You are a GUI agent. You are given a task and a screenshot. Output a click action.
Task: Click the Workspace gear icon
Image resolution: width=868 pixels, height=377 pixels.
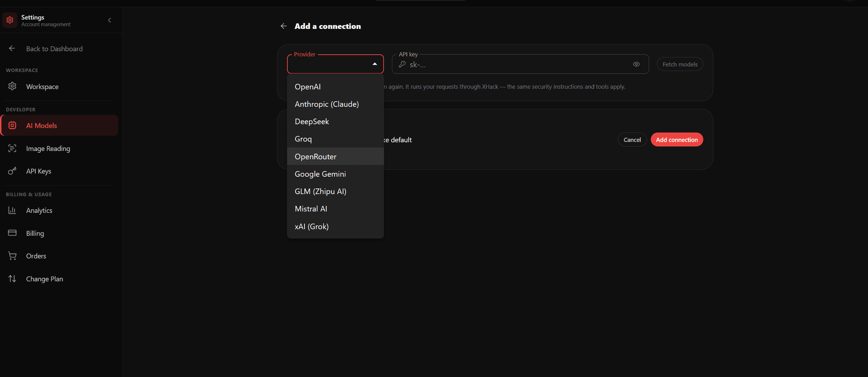pyautogui.click(x=12, y=86)
